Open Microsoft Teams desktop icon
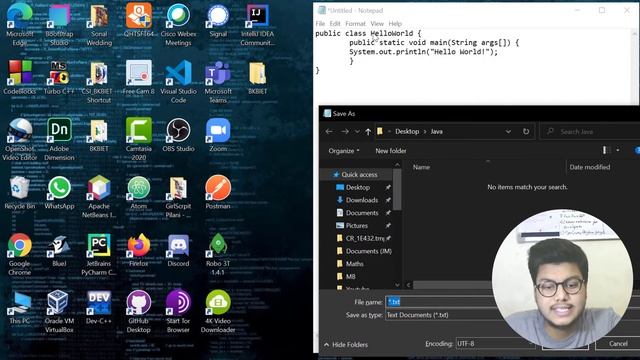This screenshot has width=640, height=360. [x=218, y=82]
